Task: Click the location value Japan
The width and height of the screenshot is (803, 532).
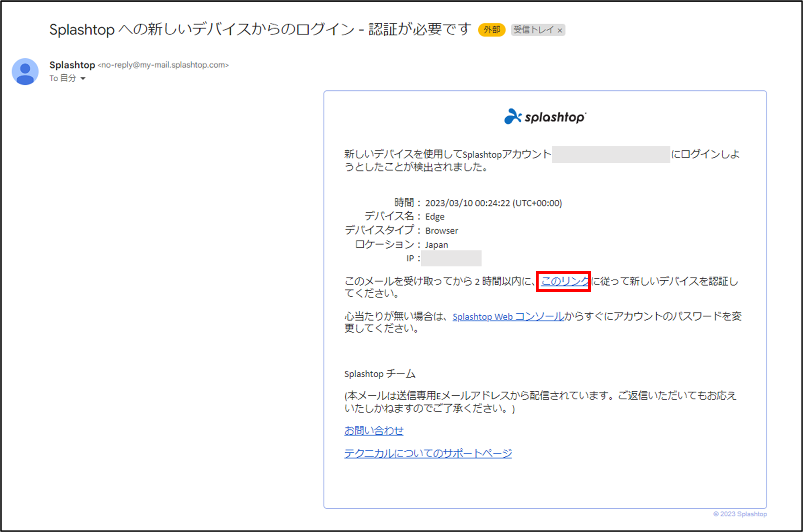Action: 436,245
